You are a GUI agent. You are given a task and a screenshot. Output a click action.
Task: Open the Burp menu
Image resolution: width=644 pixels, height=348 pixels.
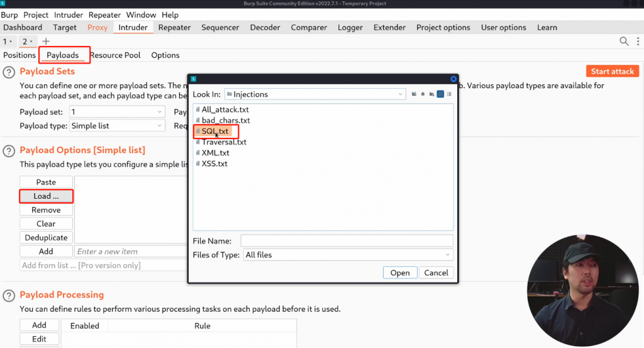click(9, 15)
